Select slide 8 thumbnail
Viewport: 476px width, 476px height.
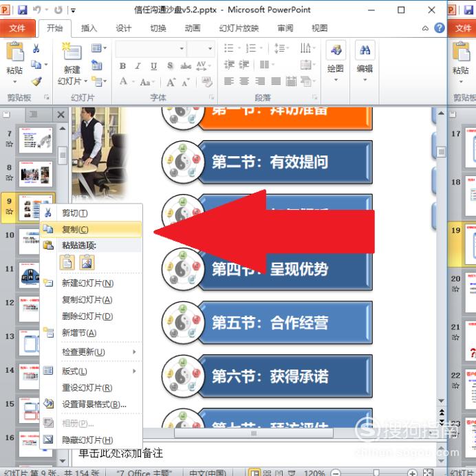point(36,174)
